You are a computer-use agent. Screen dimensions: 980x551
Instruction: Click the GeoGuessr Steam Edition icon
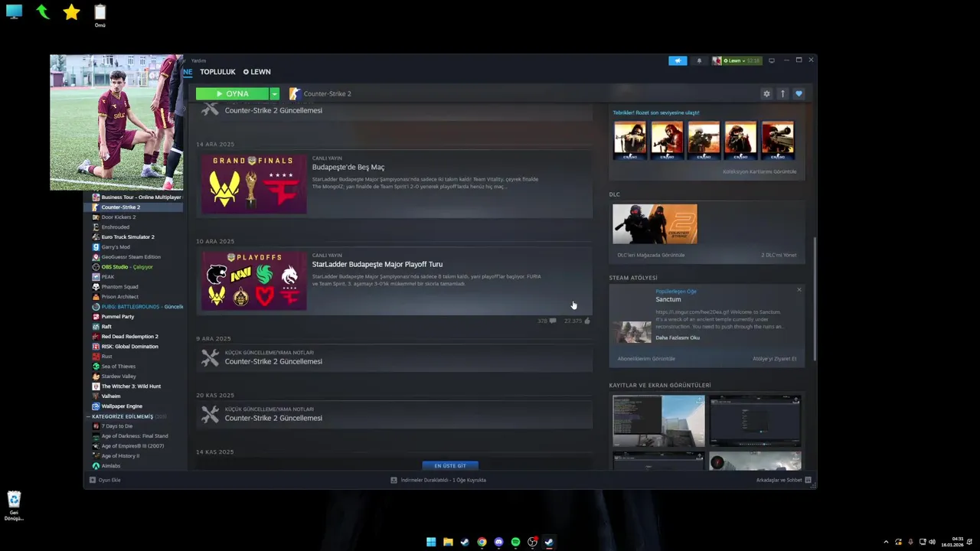point(96,257)
